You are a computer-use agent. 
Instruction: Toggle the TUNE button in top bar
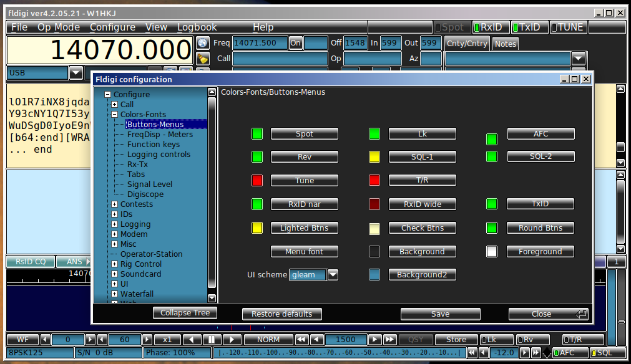point(568,27)
